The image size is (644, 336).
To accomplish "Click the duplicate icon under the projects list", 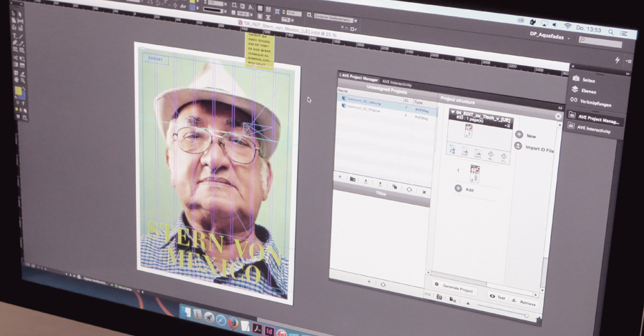I will coord(394,187).
